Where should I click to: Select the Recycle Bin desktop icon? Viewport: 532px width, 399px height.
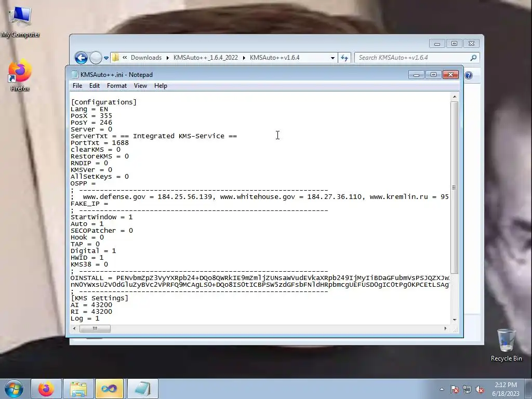(x=506, y=345)
